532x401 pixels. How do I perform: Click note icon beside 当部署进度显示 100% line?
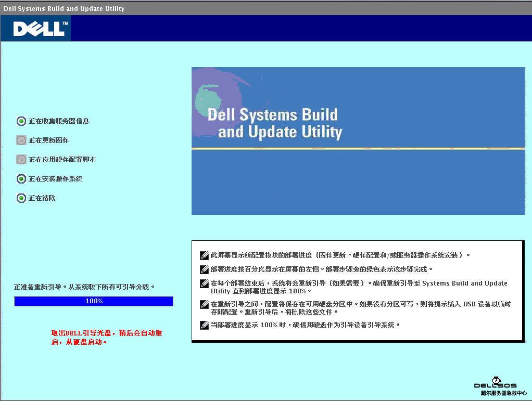tap(204, 325)
